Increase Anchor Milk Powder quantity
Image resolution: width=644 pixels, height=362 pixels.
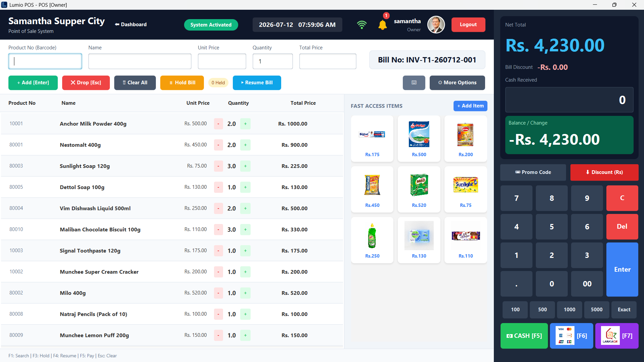pos(245,124)
